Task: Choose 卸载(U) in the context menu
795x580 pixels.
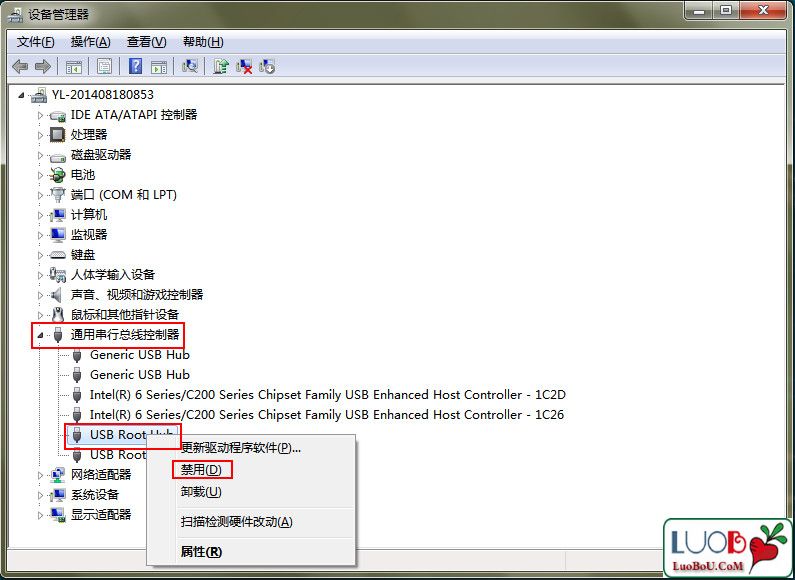Action: [201, 492]
